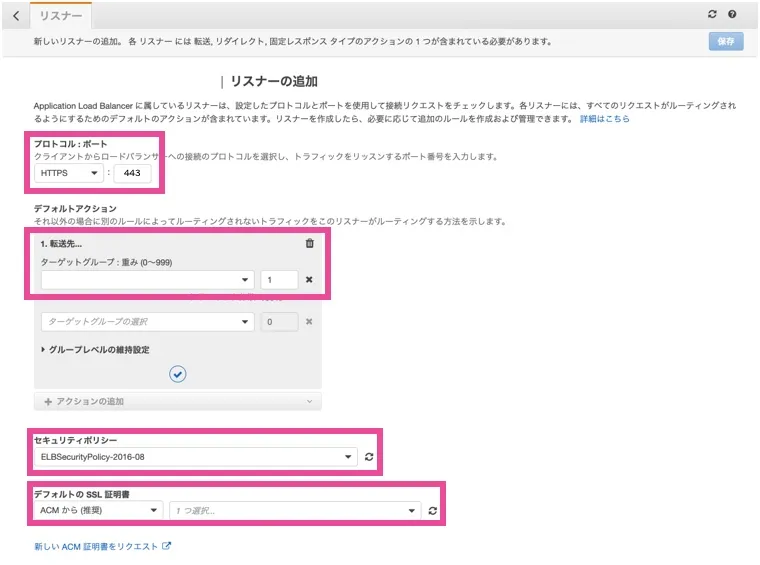Click the セキュリティポリシー label
This screenshot has width=760, height=565.
(75, 440)
